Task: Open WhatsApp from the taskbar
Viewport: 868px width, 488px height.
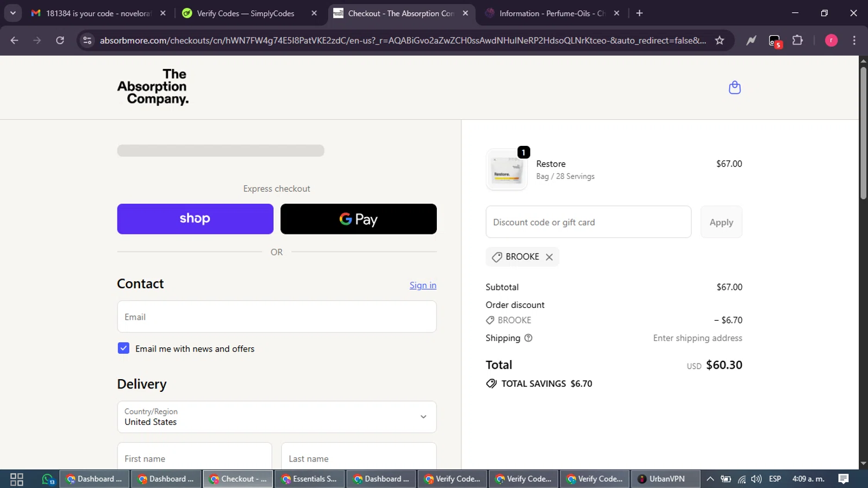Action: [47, 479]
